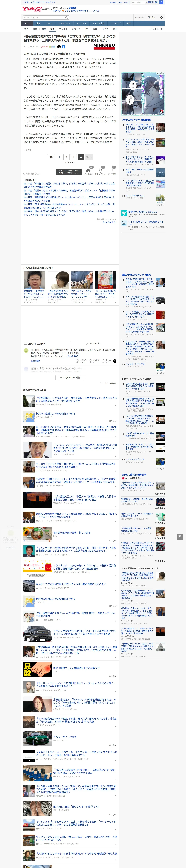186x868 pixels.
Task: Go to article page 1
Action: tap(59, 157)
